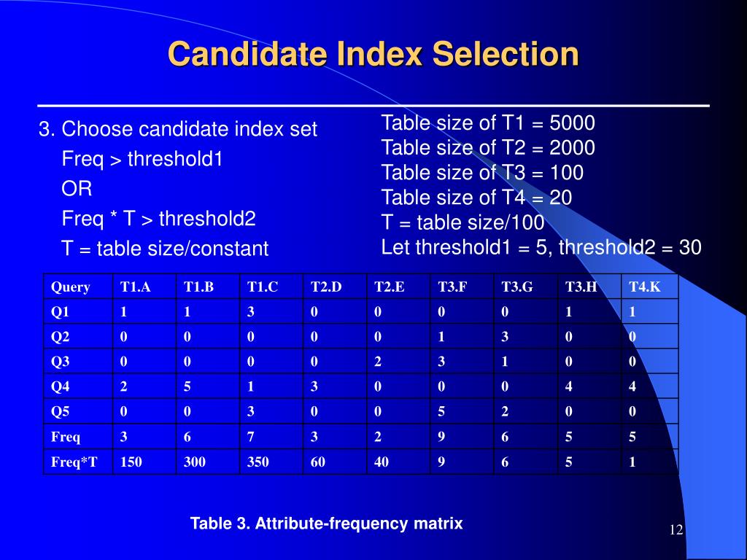The height and width of the screenshot is (560, 747).
Task: Click the 'Table size of T1 = 5000' line
Action: click(x=488, y=122)
